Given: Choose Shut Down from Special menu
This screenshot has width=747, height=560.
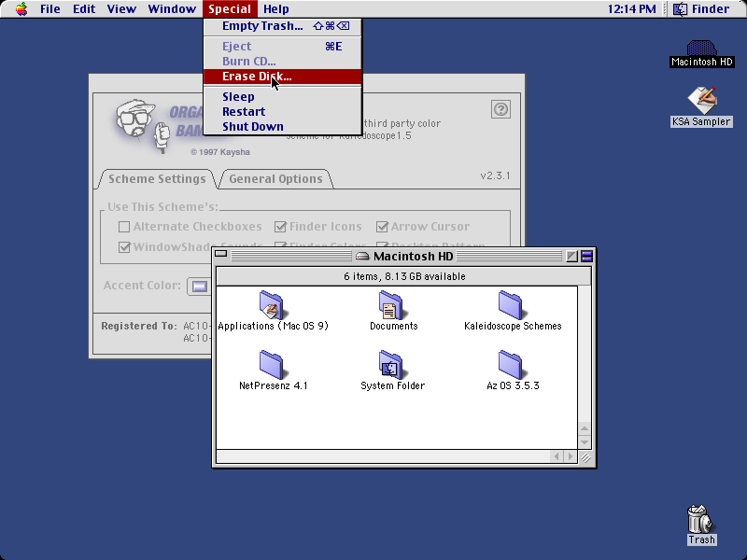Looking at the screenshot, I should 283,127.
